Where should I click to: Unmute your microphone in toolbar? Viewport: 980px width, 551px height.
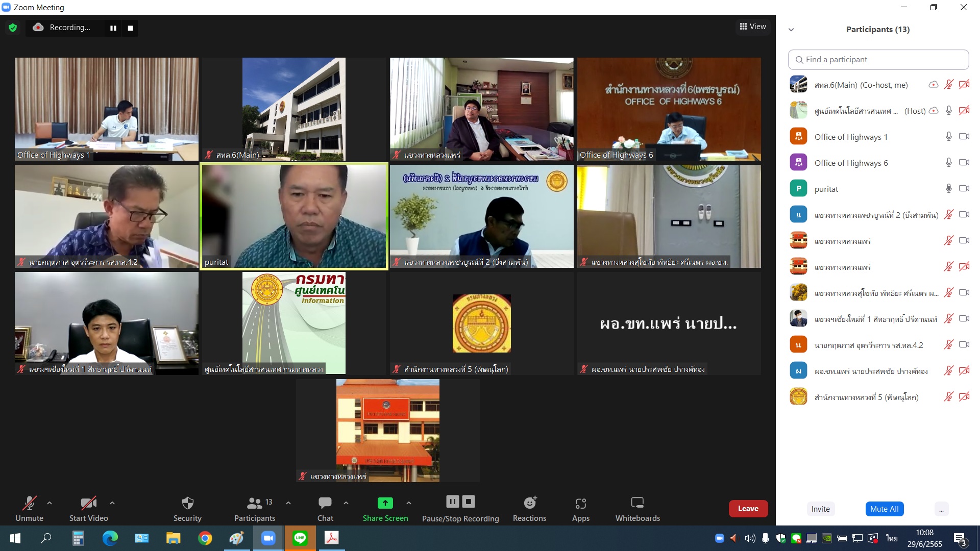[29, 504]
